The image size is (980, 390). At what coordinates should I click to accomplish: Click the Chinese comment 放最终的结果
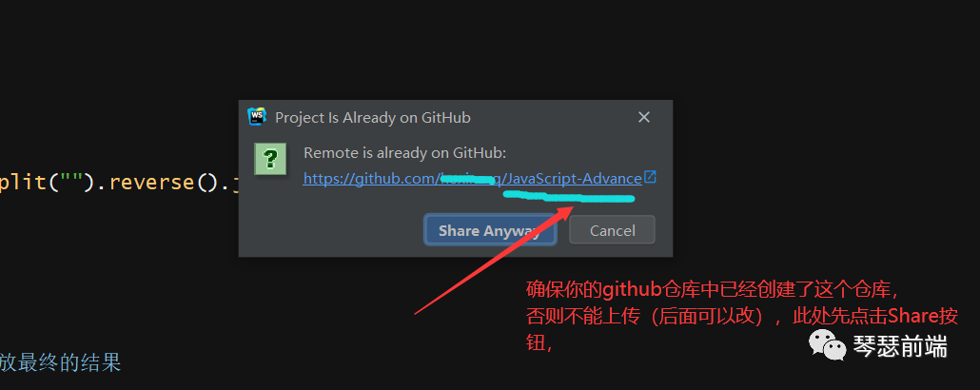(60, 362)
